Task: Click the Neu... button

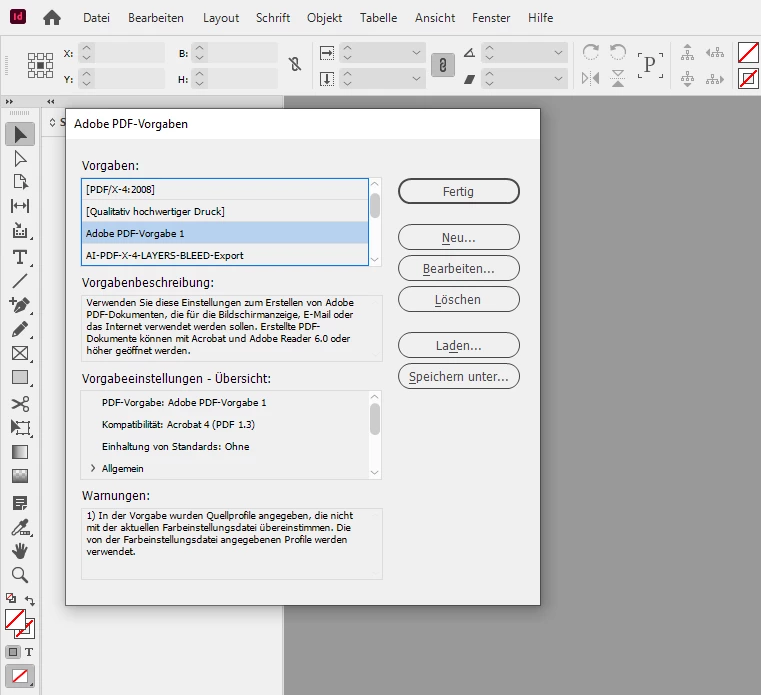Action: coord(459,237)
